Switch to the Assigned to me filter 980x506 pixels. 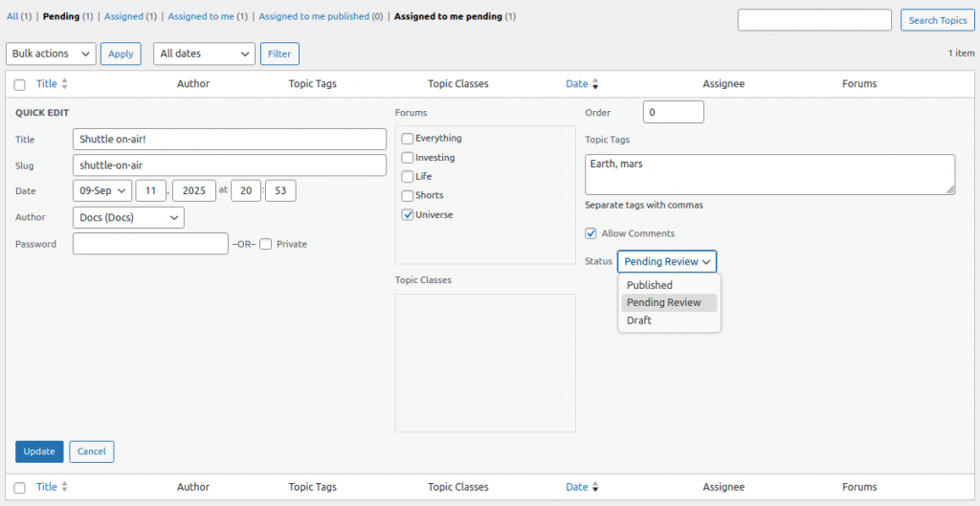tap(200, 16)
